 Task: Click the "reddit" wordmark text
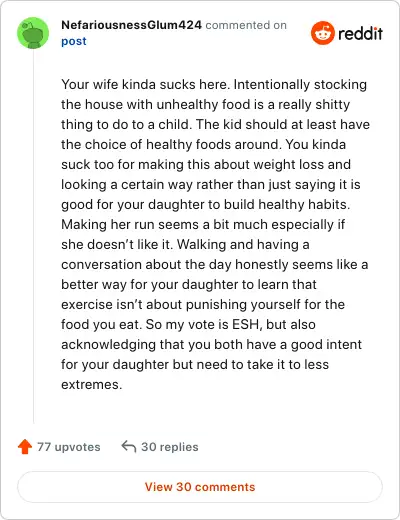pos(360,33)
